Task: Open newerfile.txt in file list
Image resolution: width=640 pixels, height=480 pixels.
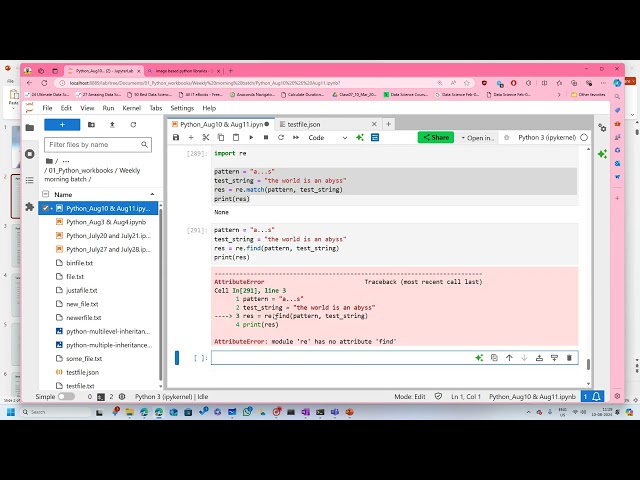Action: [84, 318]
